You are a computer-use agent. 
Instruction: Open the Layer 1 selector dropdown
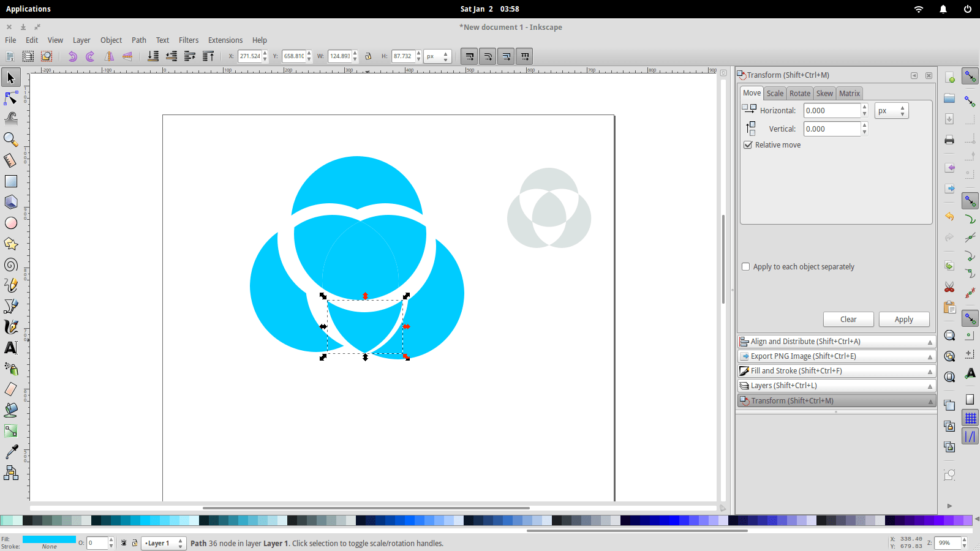(x=164, y=543)
